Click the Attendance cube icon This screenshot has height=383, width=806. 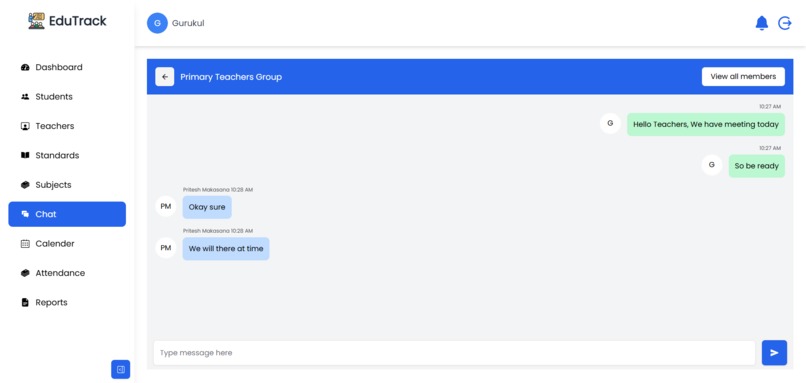point(25,273)
